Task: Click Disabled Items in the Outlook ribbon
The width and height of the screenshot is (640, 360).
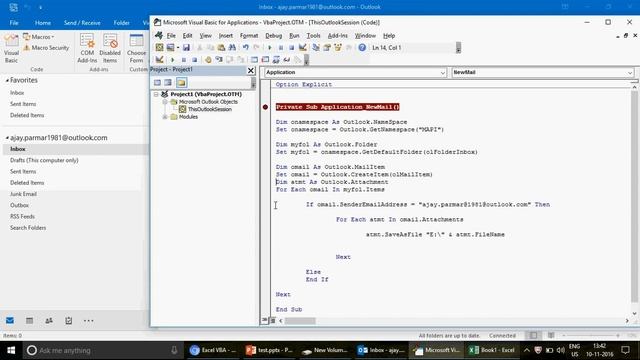Action: point(110,49)
